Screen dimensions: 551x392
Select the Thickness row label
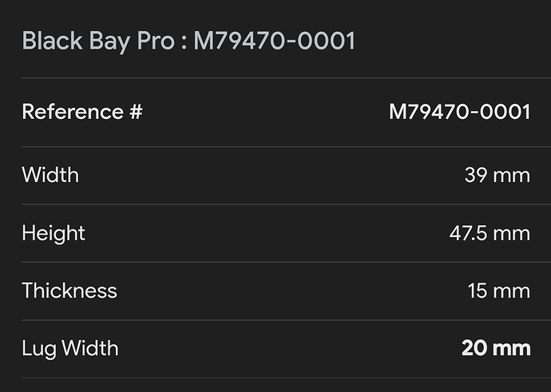tap(69, 291)
